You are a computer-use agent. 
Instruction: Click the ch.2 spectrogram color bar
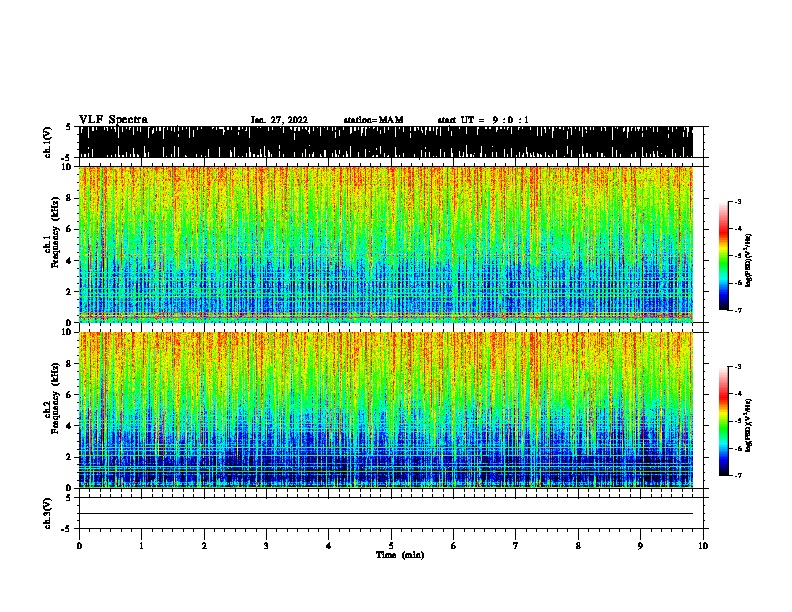[x=723, y=421]
